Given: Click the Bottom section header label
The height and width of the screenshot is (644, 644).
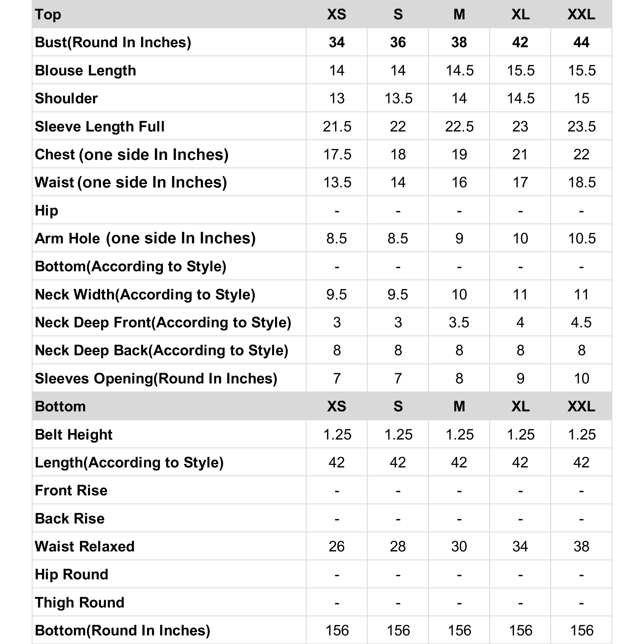Looking at the screenshot, I should pyautogui.click(x=60, y=406).
